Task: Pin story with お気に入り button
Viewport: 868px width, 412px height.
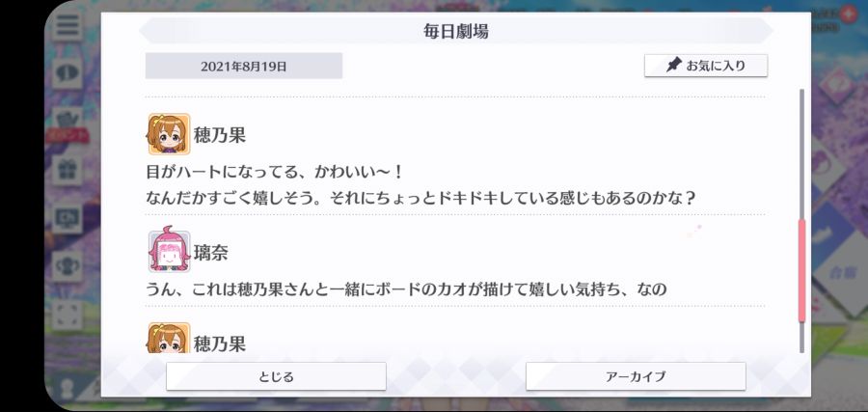Action: pyautogui.click(x=706, y=66)
